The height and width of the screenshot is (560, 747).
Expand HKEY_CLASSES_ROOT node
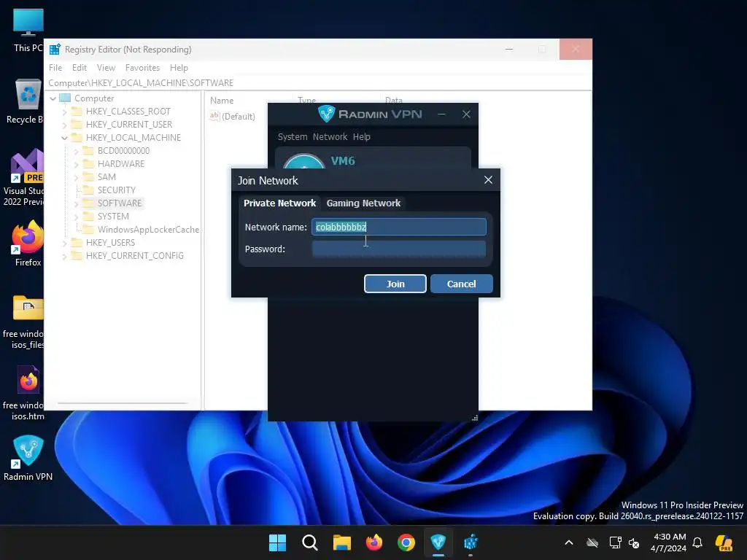(64, 112)
